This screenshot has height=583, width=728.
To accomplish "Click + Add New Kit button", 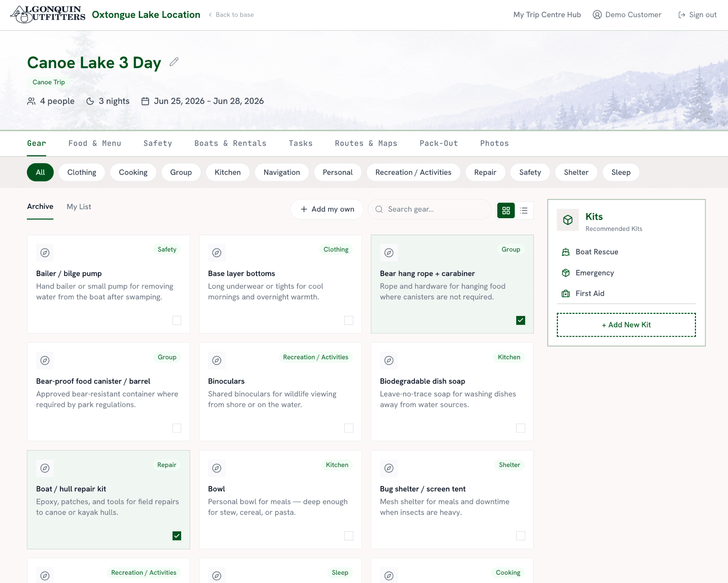I will pyautogui.click(x=626, y=325).
